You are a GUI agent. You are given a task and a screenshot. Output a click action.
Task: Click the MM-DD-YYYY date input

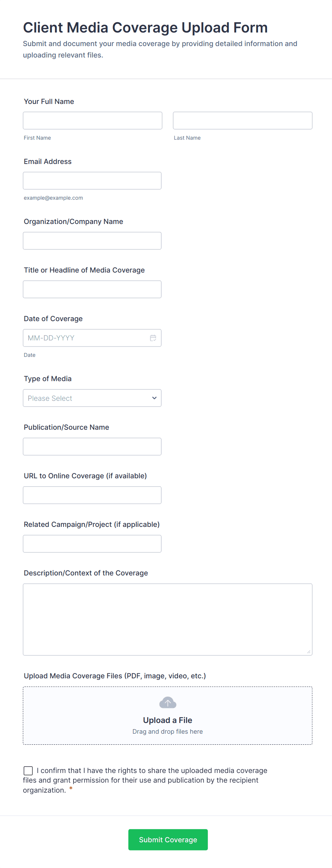tap(86, 338)
